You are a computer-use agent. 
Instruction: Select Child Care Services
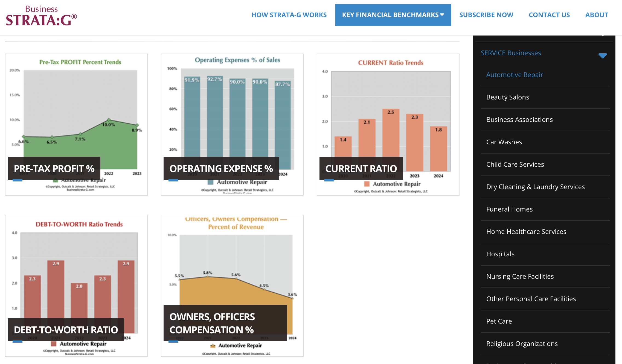pos(515,165)
